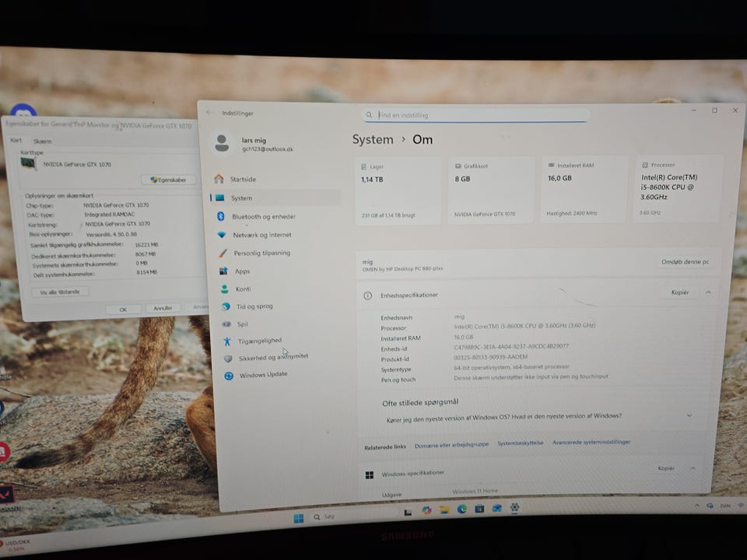Select the '8067 MB' dedicated memory value
The height and width of the screenshot is (560, 747).
point(146,254)
